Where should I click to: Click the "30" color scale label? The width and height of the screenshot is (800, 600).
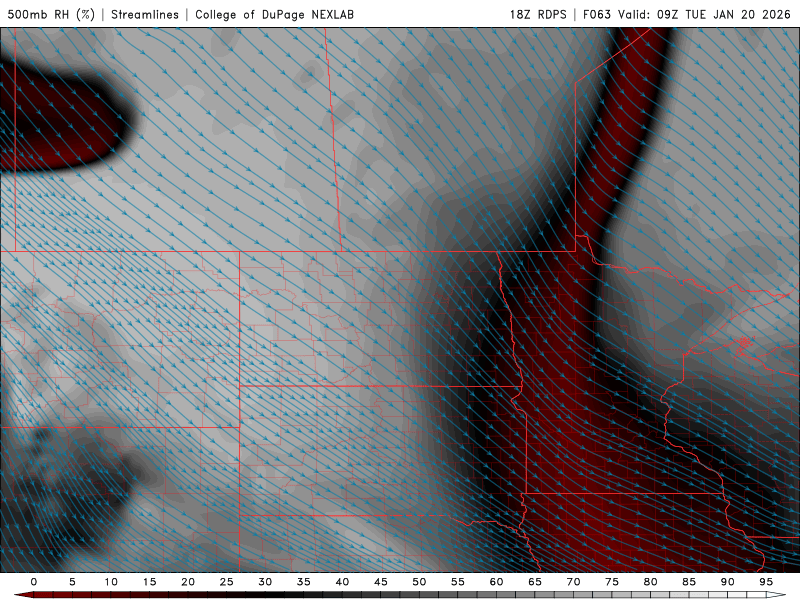265,582
